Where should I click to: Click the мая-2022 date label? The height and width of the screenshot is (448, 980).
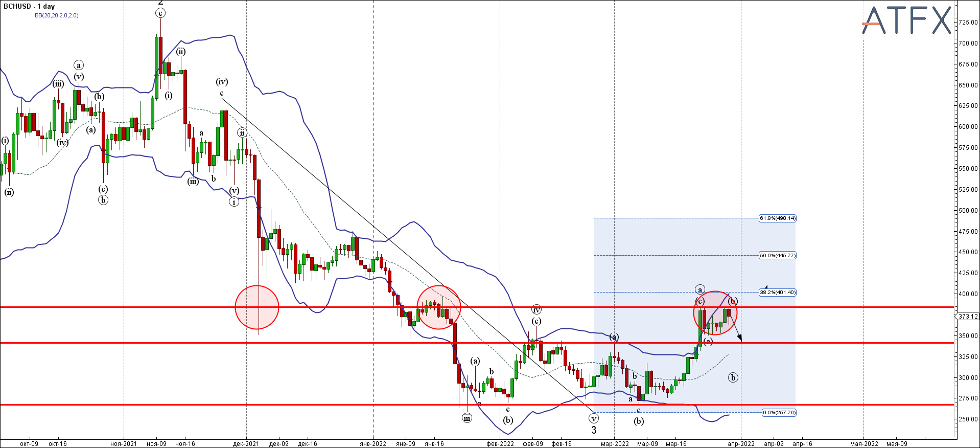(864, 443)
